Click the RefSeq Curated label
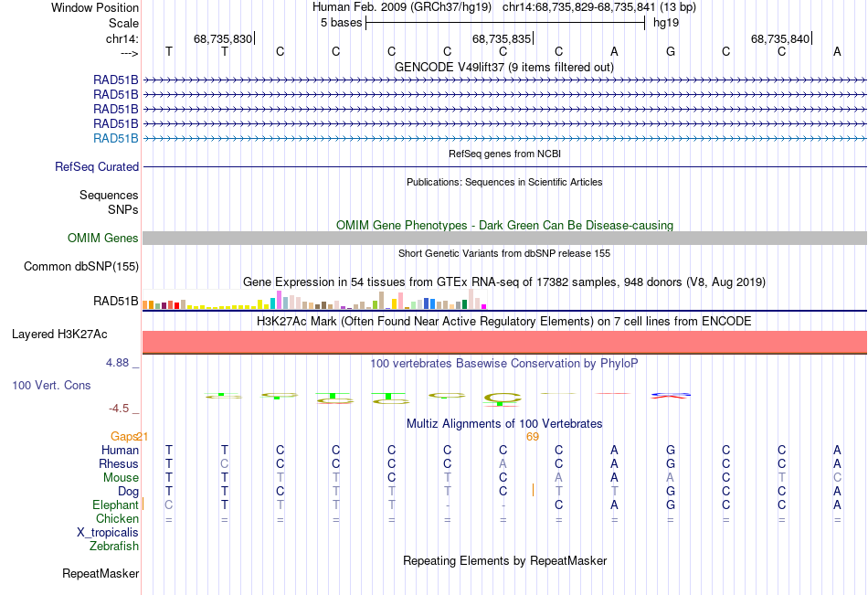Image resolution: width=868 pixels, height=595 pixels. coord(97,166)
